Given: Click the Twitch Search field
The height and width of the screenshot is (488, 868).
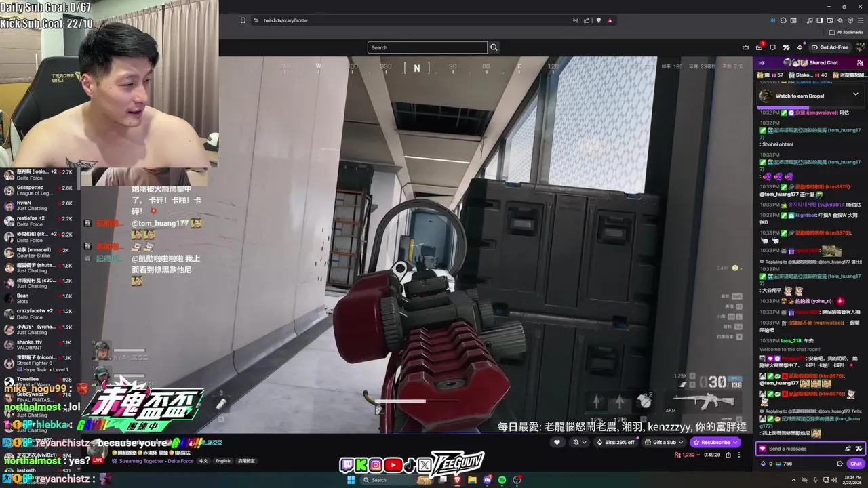Looking at the screenshot, I should (x=427, y=47).
